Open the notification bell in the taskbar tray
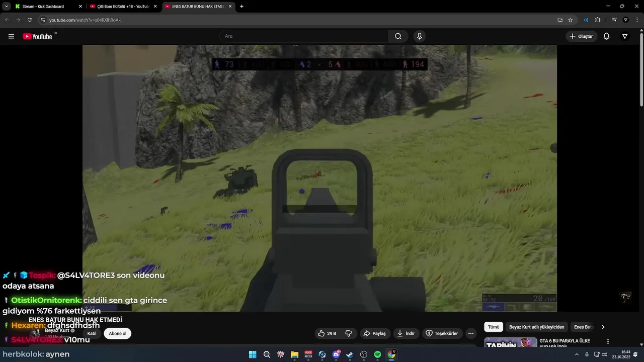This screenshot has width=644, height=362. (x=635, y=354)
